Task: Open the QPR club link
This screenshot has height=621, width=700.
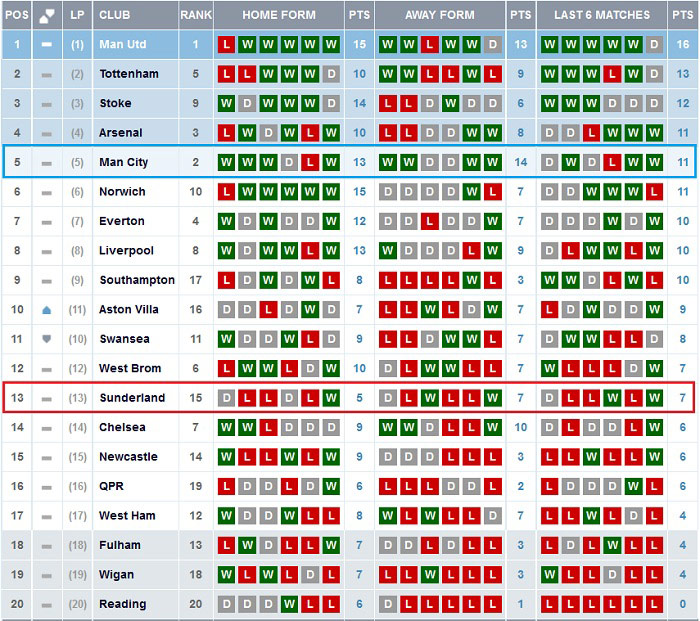Action: coord(111,487)
